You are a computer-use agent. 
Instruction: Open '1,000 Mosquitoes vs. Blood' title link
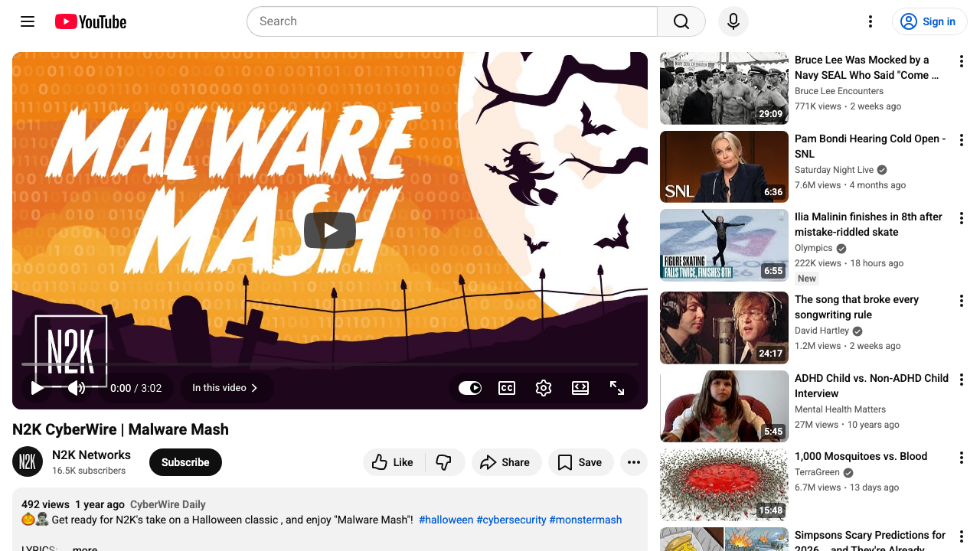861,456
